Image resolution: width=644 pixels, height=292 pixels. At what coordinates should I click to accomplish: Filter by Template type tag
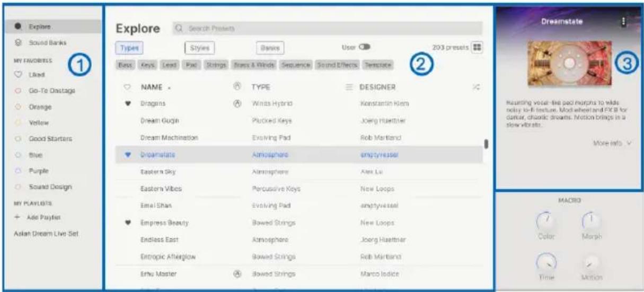click(x=377, y=65)
